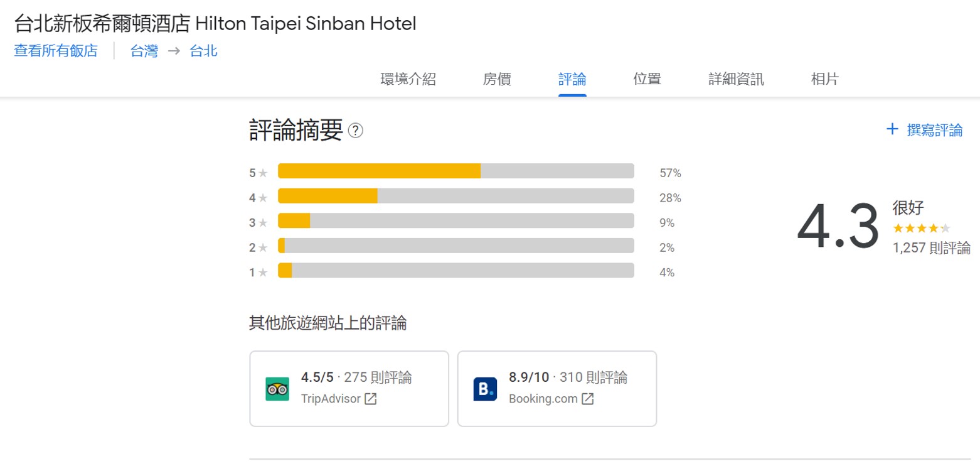
Task: Switch to the 環境介紹 tab
Action: tap(408, 79)
